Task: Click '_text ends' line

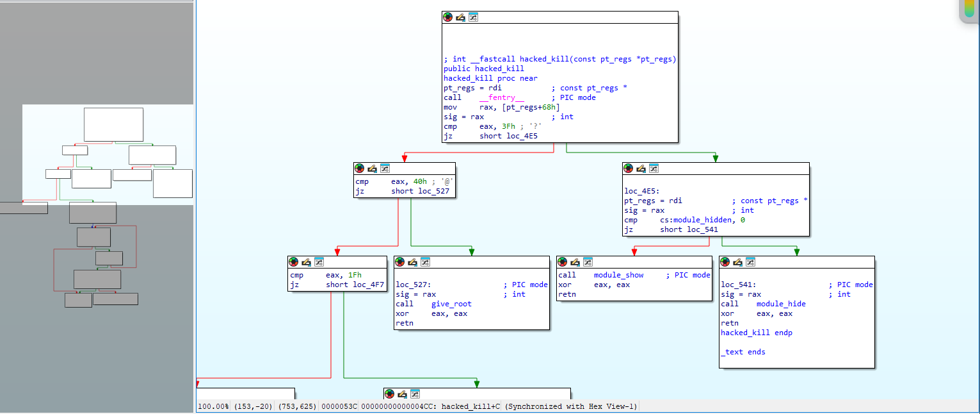Action: (743, 352)
